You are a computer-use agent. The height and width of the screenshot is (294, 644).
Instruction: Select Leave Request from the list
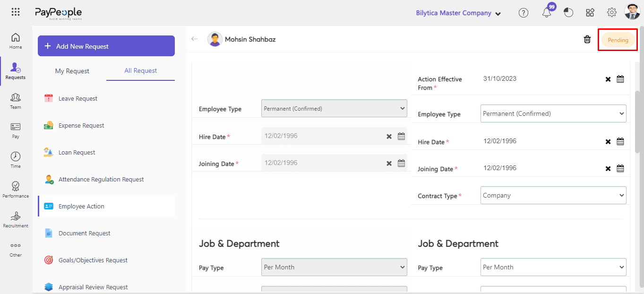click(x=78, y=99)
